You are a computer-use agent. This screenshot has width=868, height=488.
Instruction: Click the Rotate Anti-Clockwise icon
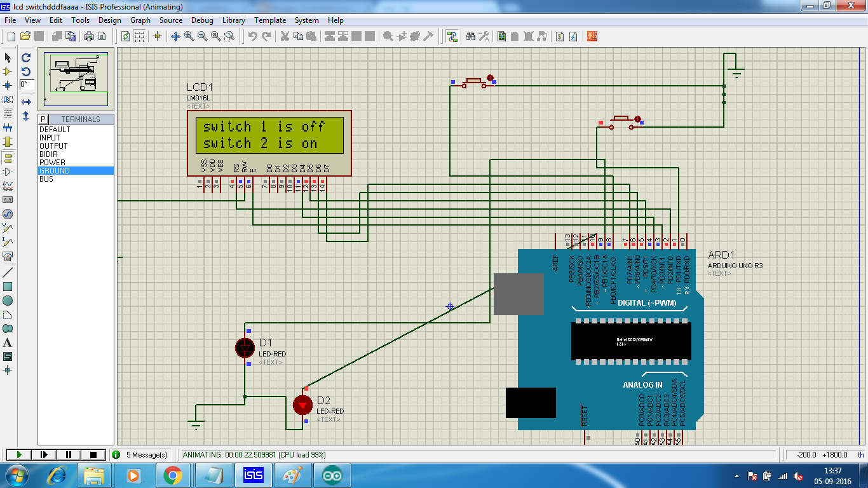(26, 71)
